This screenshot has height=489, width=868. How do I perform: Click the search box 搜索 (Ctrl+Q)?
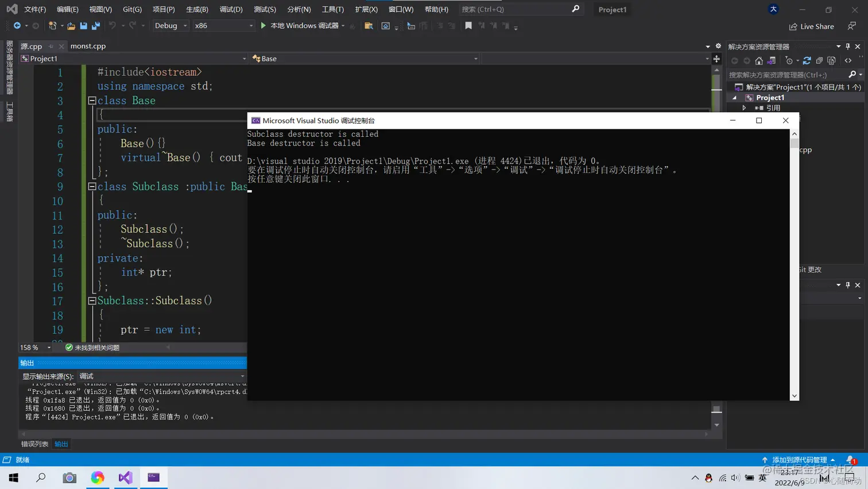[521, 9]
